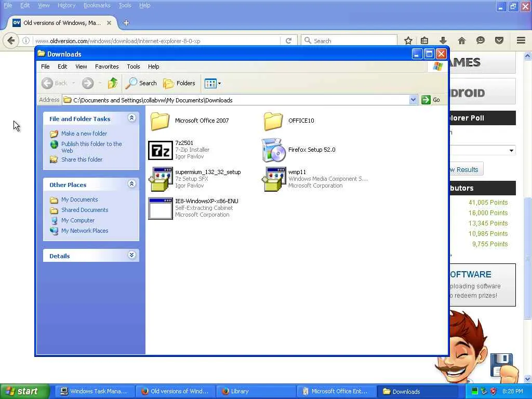Collapse the Other Places panel
Image resolution: width=532 pixels, height=399 pixels.
click(131, 184)
